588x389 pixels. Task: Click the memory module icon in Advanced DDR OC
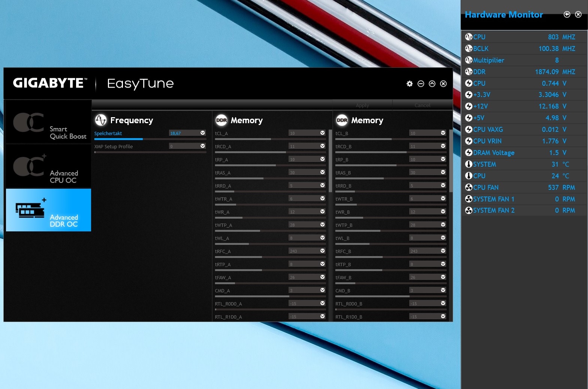(x=31, y=208)
